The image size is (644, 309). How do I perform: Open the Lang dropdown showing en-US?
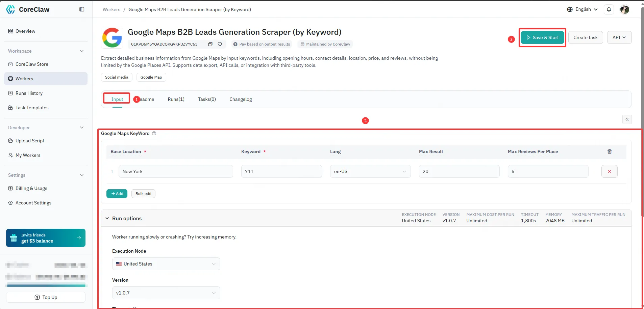point(370,171)
